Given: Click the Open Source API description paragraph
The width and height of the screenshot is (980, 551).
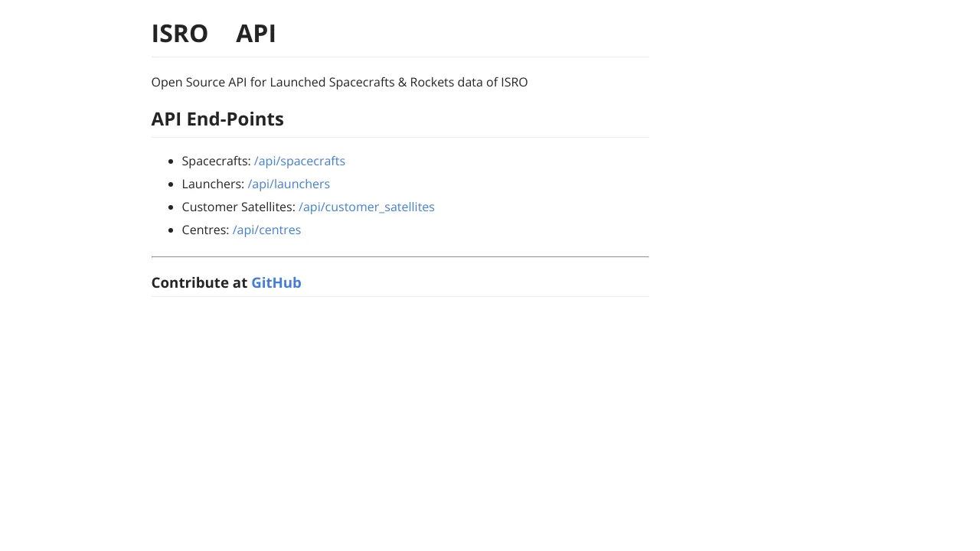Looking at the screenshot, I should point(339,82).
